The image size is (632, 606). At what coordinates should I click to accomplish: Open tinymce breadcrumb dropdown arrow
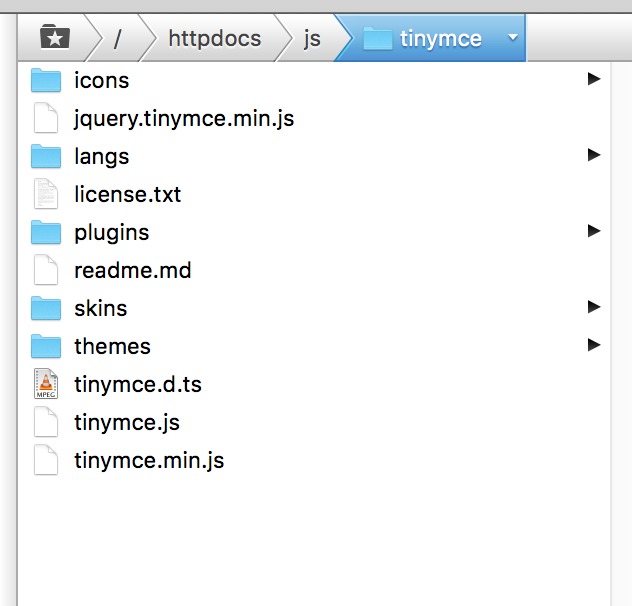(513, 37)
